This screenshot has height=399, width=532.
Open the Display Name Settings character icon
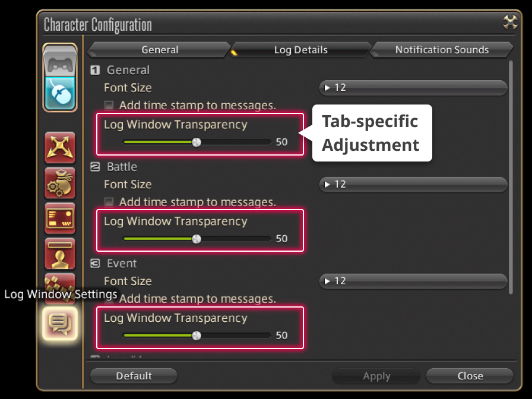click(60, 254)
